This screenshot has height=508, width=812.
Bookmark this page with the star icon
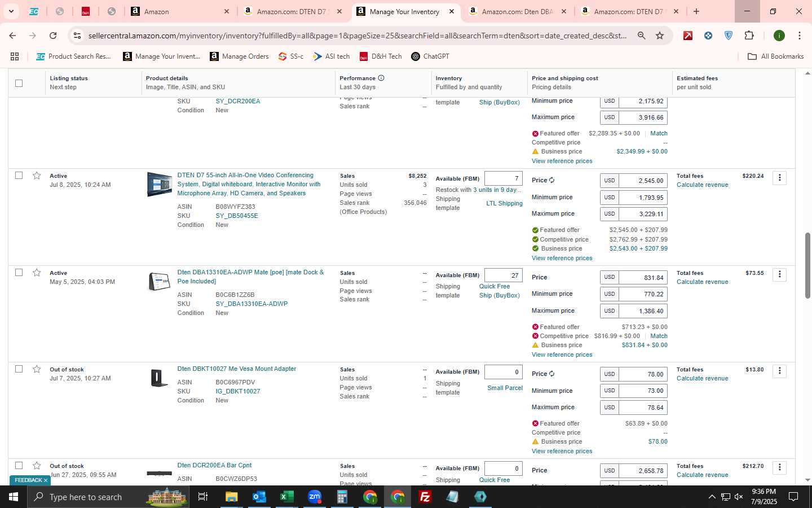660,36
